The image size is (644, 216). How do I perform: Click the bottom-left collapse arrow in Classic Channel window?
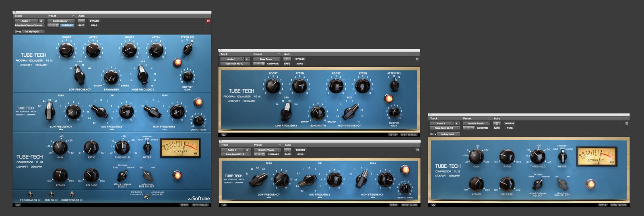18,205
